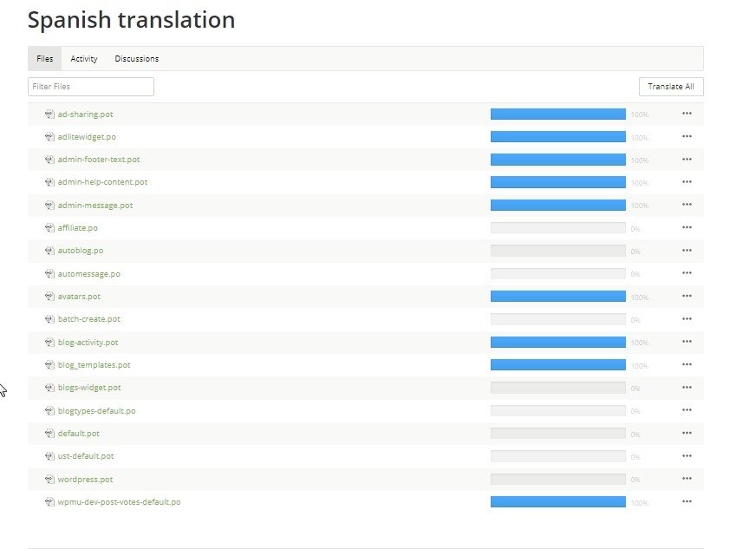The height and width of the screenshot is (549, 756).
Task: Click the empty progress bar for affiliate.po
Action: click(x=558, y=228)
